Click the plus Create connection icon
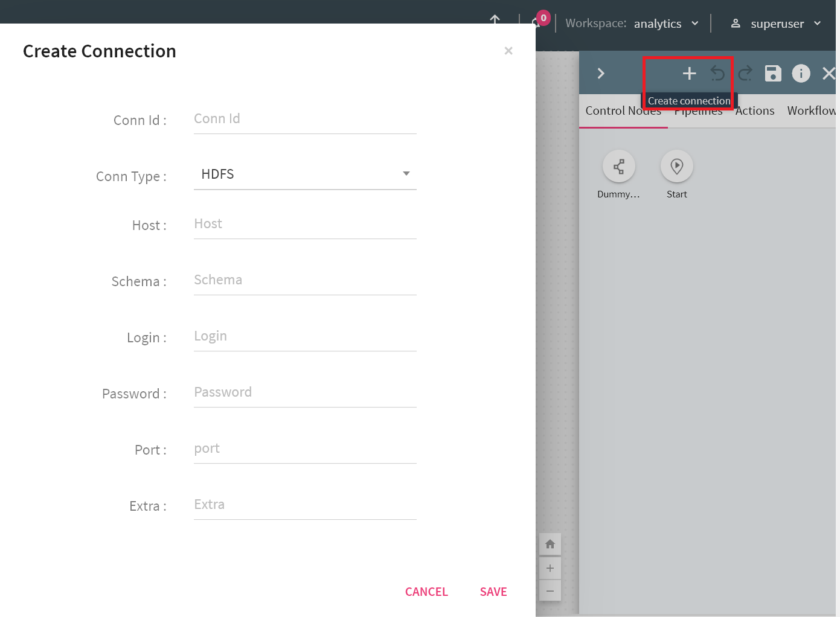The image size is (840, 617). click(689, 74)
